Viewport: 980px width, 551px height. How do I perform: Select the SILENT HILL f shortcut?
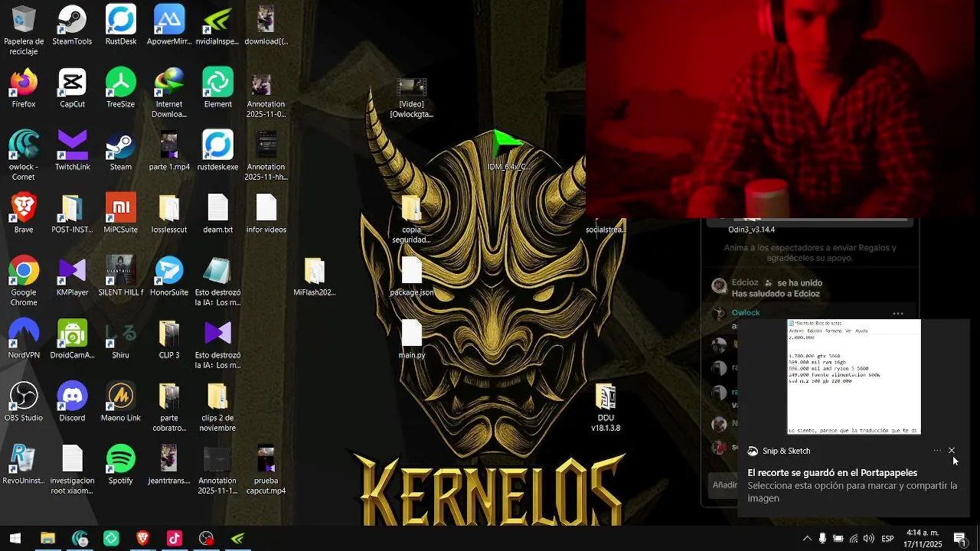click(x=121, y=276)
